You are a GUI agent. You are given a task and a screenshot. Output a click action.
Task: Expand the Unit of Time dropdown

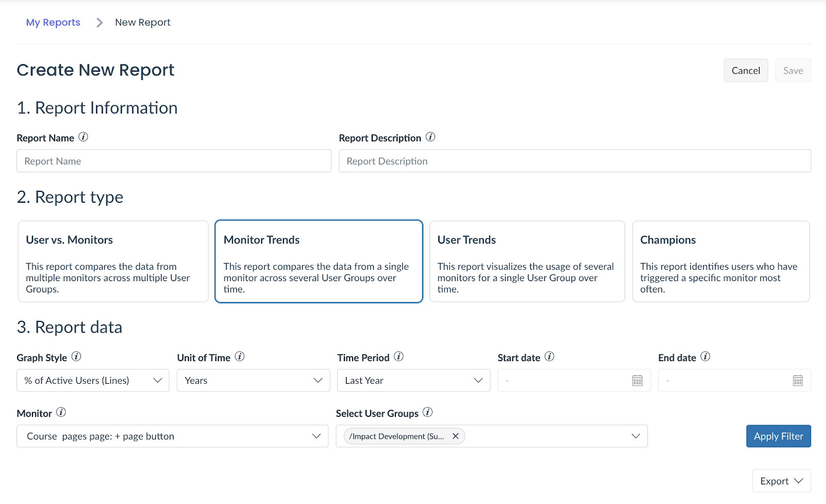click(x=253, y=381)
